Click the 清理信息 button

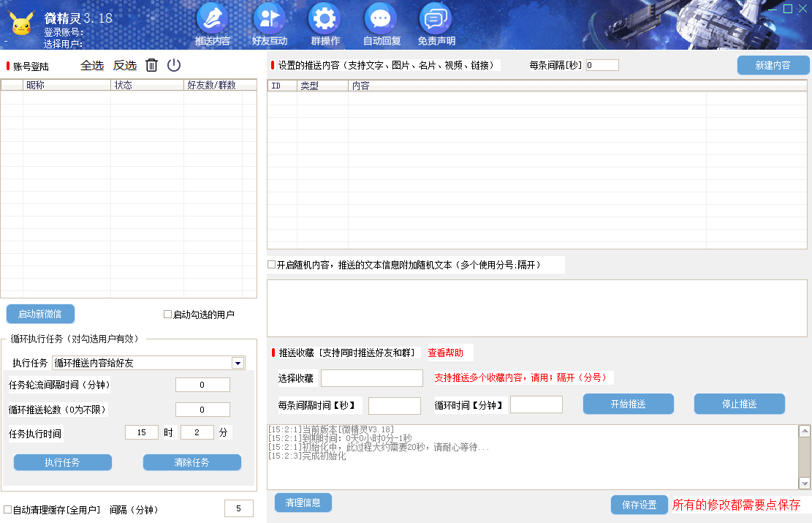303,503
